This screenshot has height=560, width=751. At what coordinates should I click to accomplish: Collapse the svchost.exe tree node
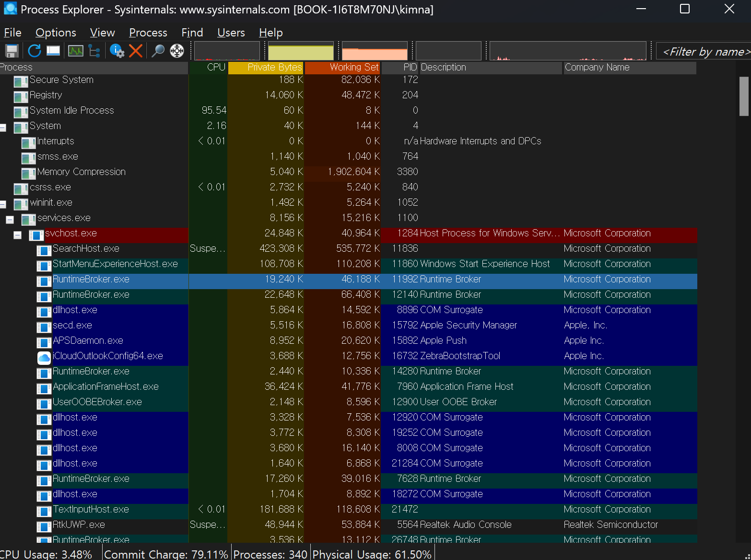pyautogui.click(x=17, y=235)
